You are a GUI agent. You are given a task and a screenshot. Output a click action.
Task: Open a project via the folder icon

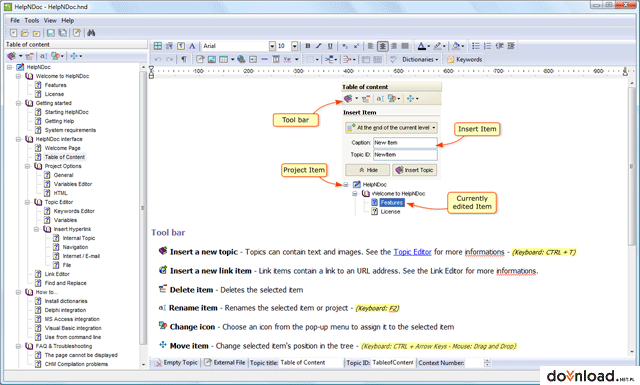click(25, 33)
